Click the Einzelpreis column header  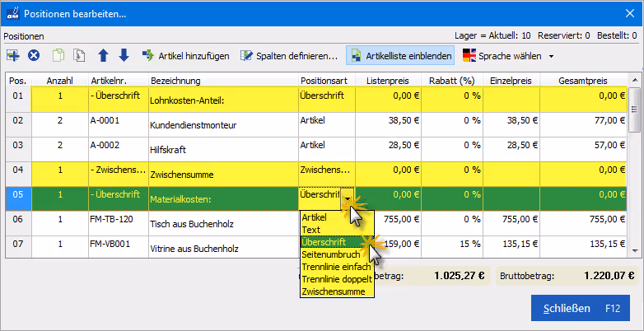click(x=511, y=81)
